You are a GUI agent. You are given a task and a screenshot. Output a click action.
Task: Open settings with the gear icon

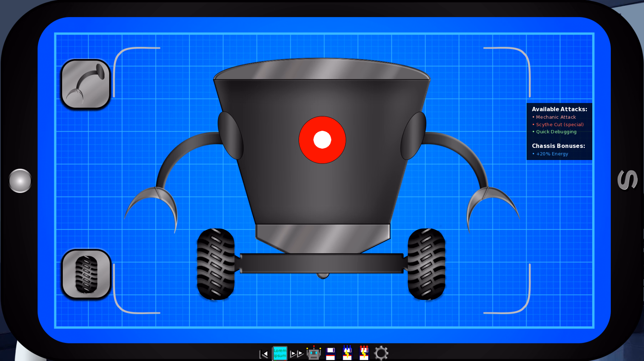(x=381, y=353)
